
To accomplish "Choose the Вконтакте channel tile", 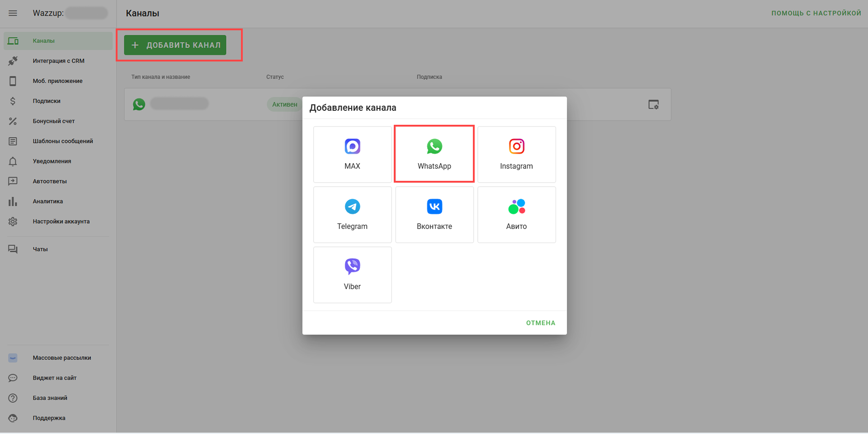I will tap(434, 215).
